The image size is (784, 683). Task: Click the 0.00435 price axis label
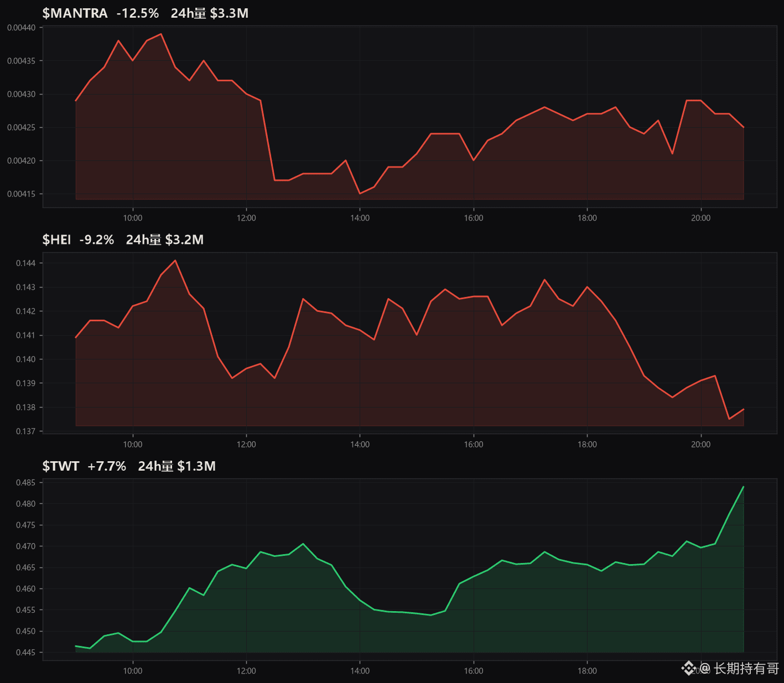tap(21, 61)
